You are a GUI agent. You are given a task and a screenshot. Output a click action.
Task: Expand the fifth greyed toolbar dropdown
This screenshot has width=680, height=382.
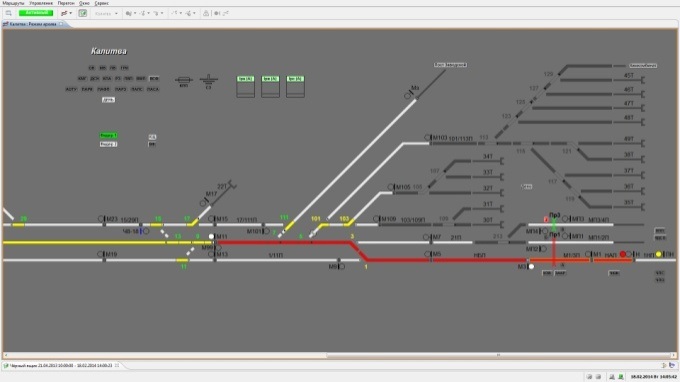pyautogui.click(x=194, y=13)
